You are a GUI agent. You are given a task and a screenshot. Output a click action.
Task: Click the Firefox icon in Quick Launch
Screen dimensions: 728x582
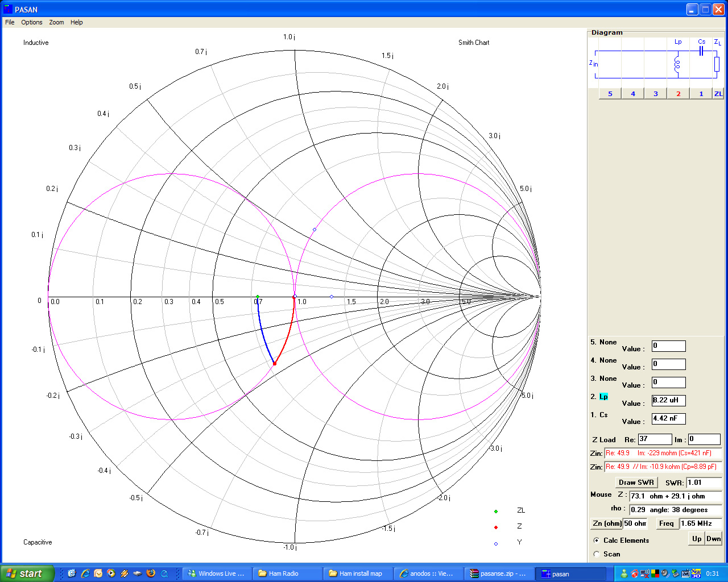pyautogui.click(x=151, y=573)
